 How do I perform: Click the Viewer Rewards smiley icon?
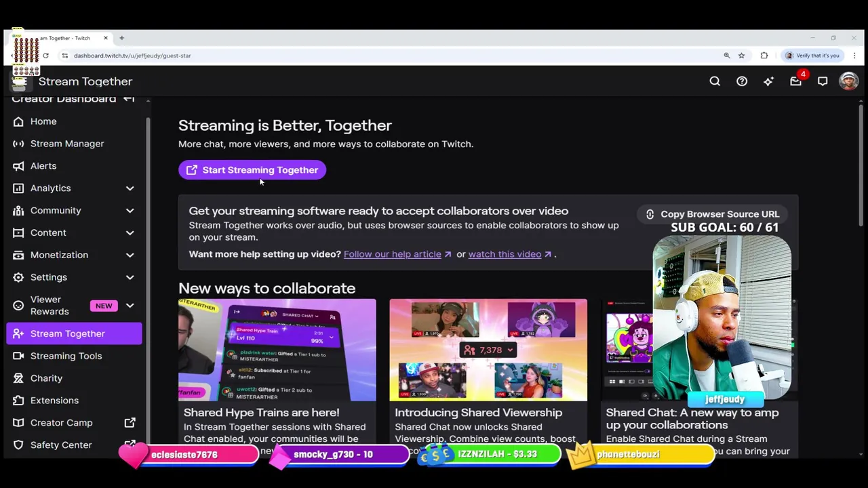coord(18,306)
